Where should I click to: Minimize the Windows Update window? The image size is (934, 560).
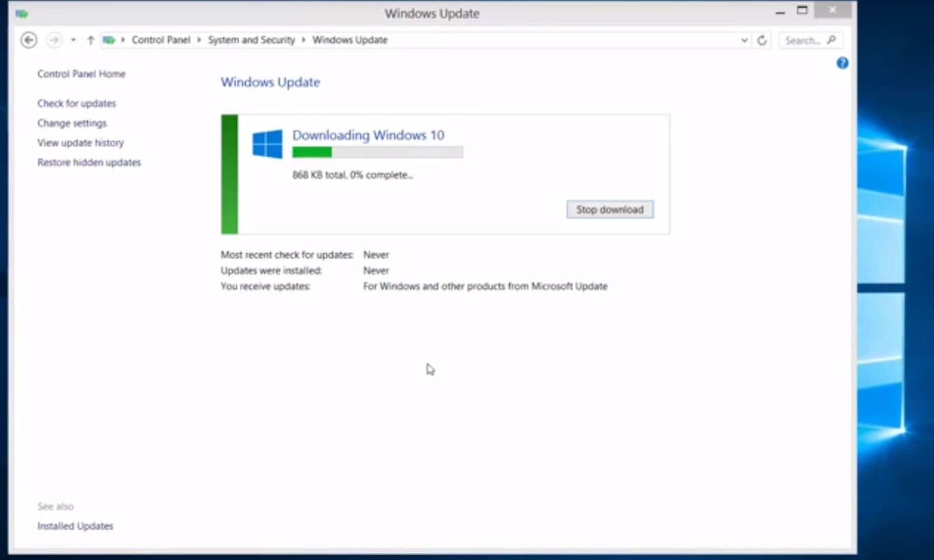[780, 12]
